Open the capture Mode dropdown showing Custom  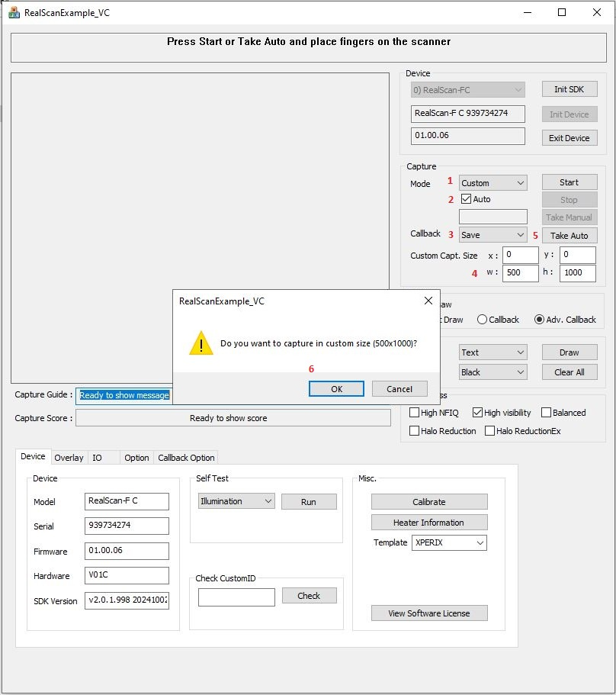click(x=493, y=182)
